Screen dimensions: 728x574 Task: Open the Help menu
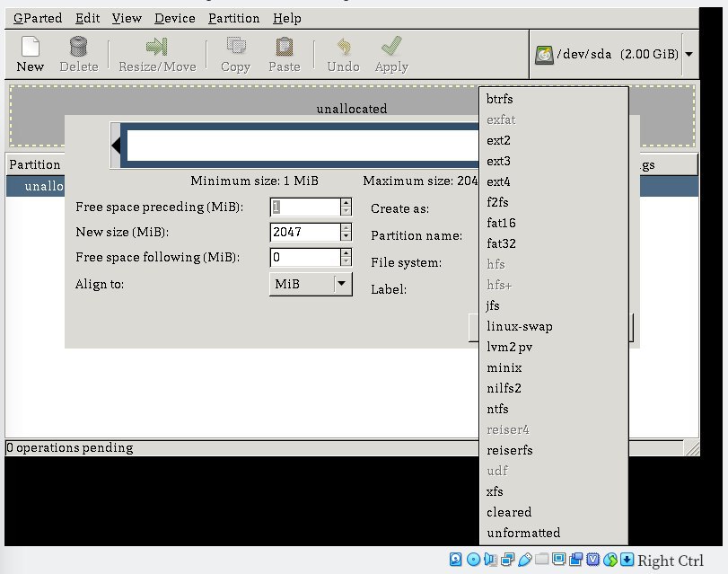tap(287, 18)
